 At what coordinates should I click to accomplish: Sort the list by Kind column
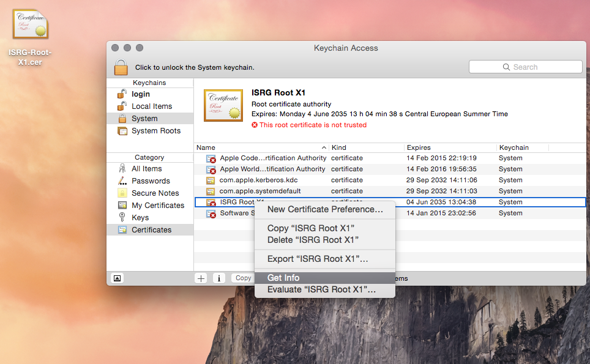367,147
